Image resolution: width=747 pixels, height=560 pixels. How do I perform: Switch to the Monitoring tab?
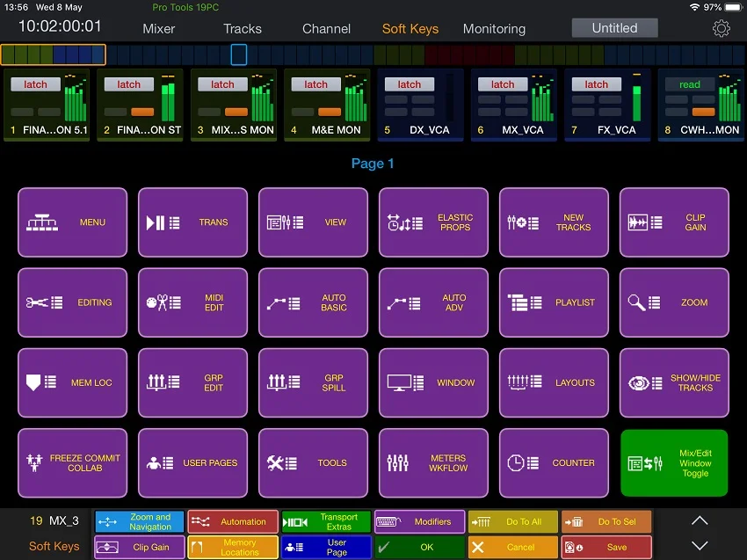494,29
